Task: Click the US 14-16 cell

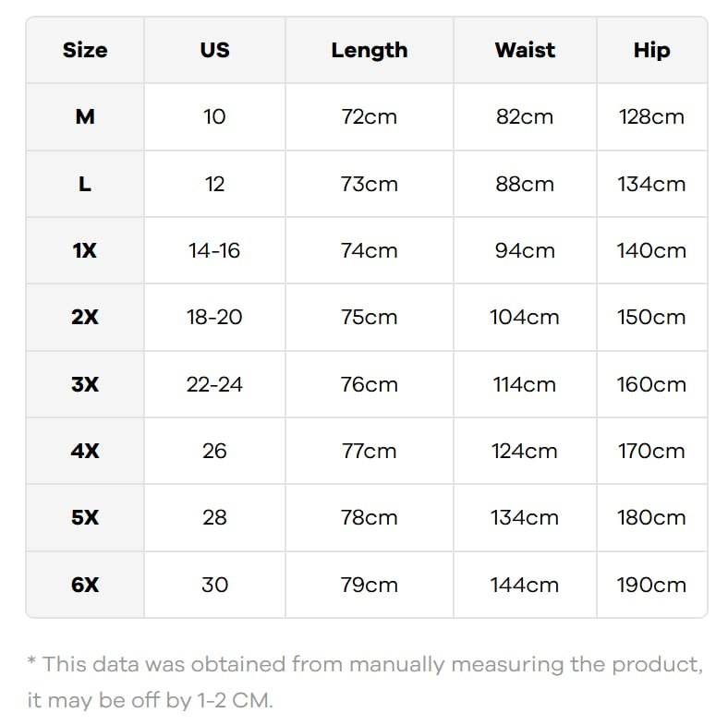Action: click(x=214, y=250)
